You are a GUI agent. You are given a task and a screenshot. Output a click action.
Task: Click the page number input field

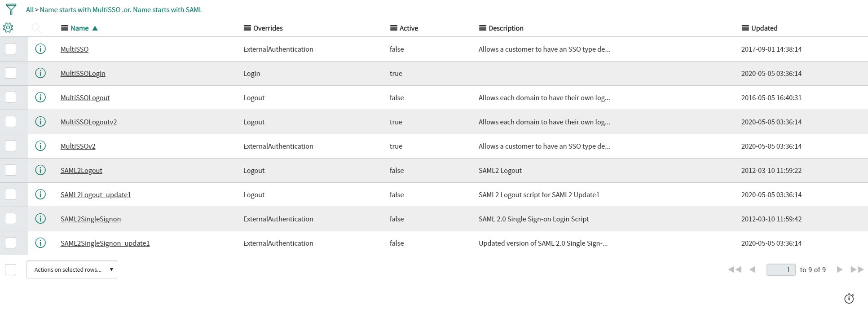pos(780,269)
